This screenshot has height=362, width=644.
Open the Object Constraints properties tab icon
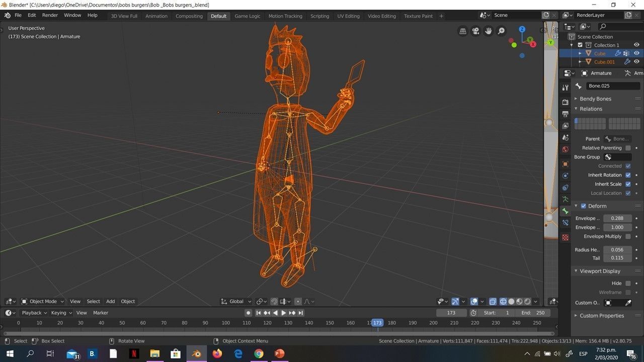[x=566, y=188]
